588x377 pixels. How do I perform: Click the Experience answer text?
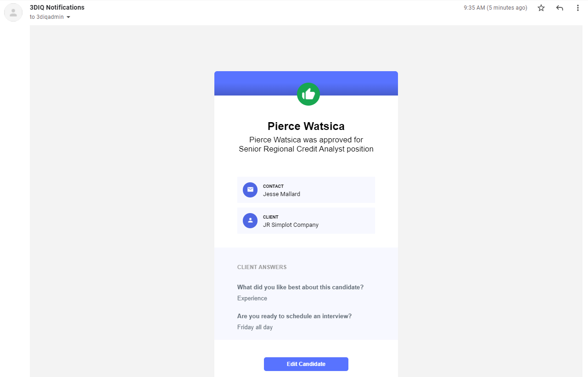(252, 298)
